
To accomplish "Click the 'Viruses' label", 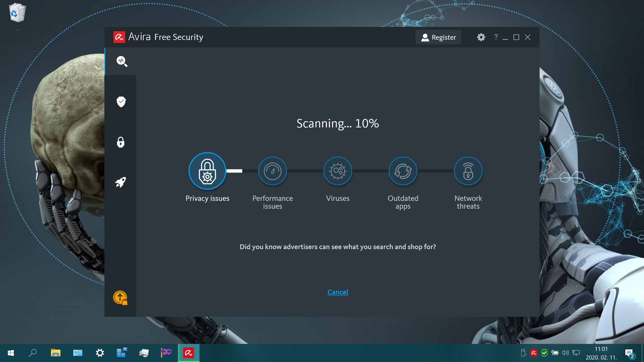I will tap(338, 198).
